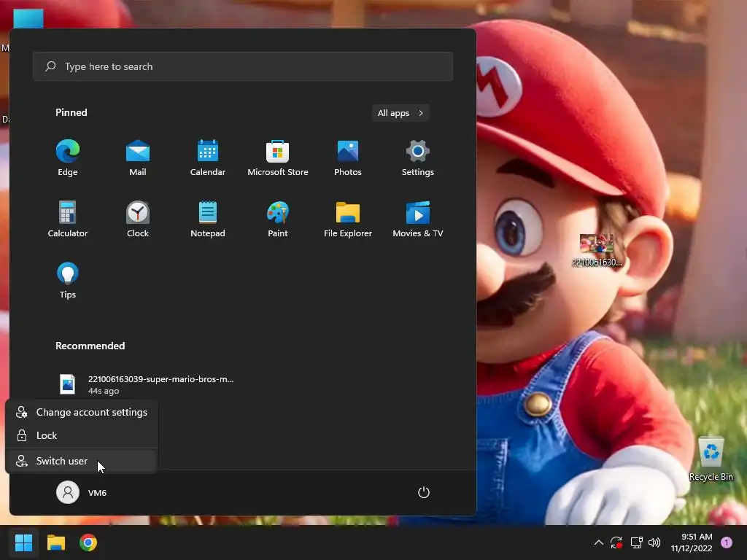Open File Explorer on the taskbar

point(55,542)
